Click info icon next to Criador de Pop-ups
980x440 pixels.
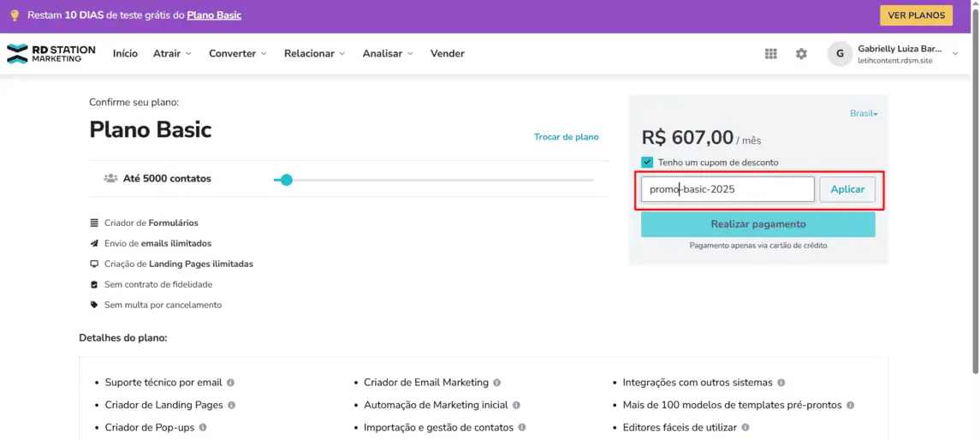[203, 427]
